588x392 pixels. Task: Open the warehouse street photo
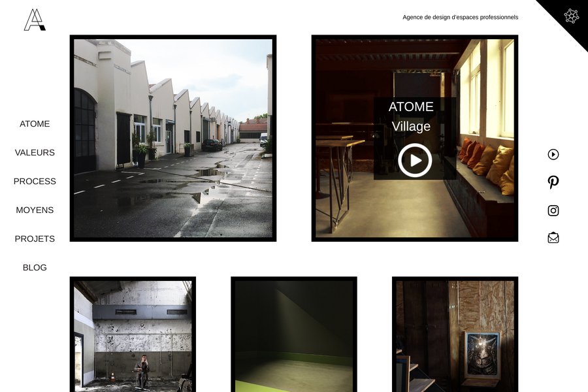point(173,139)
